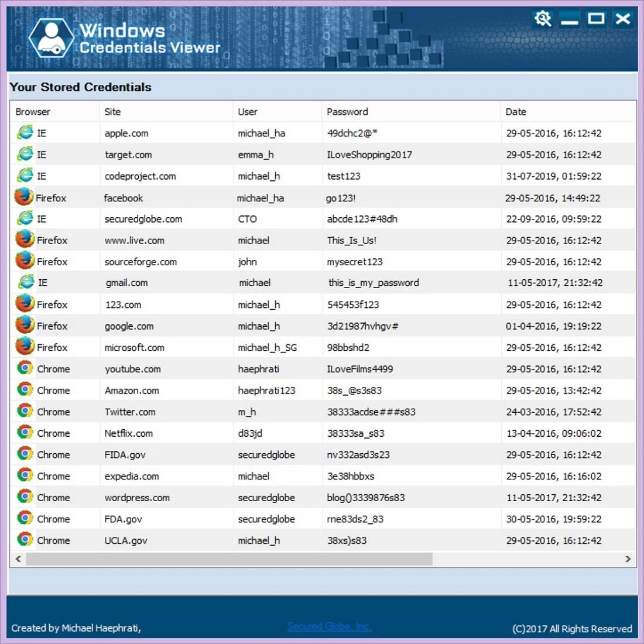Click the date 30-05-2016, 19:59:22

pyautogui.click(x=554, y=519)
